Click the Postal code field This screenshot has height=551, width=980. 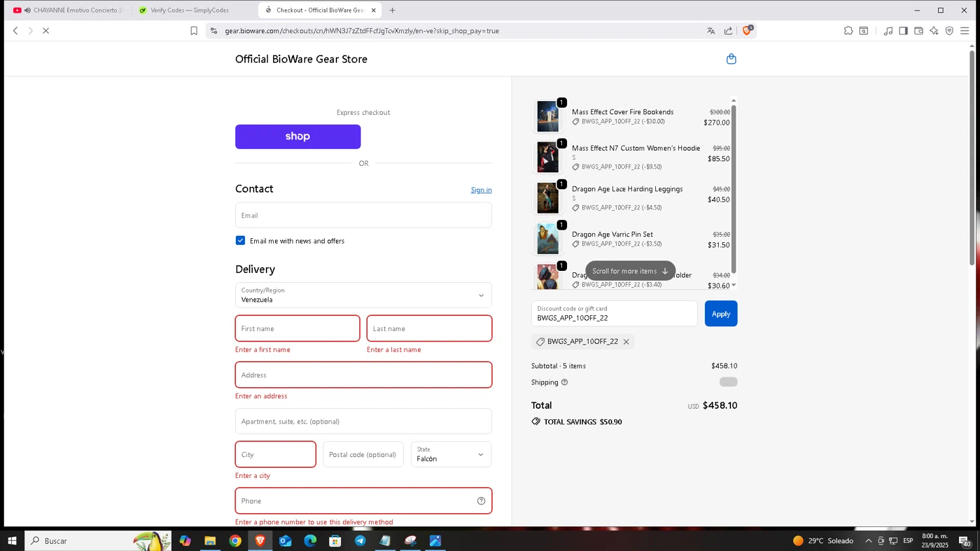coord(363,454)
